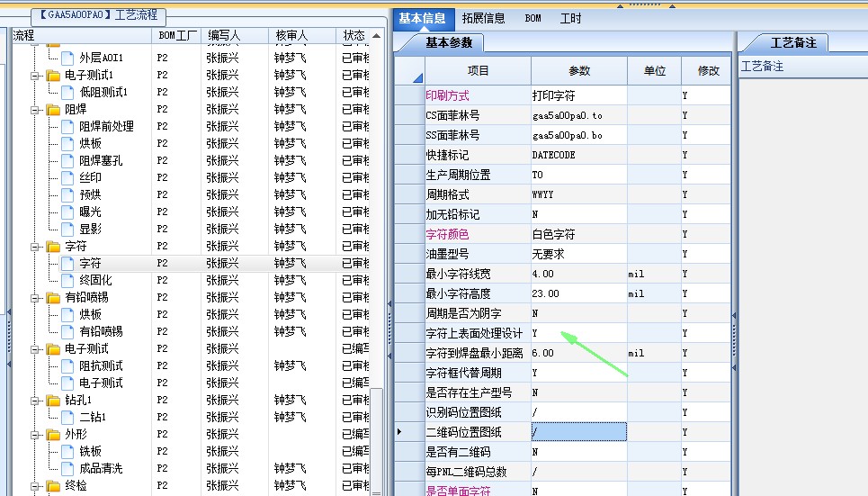Click the 外层AOI1 document icon
Screen dimensions: 868x496
tap(67, 58)
